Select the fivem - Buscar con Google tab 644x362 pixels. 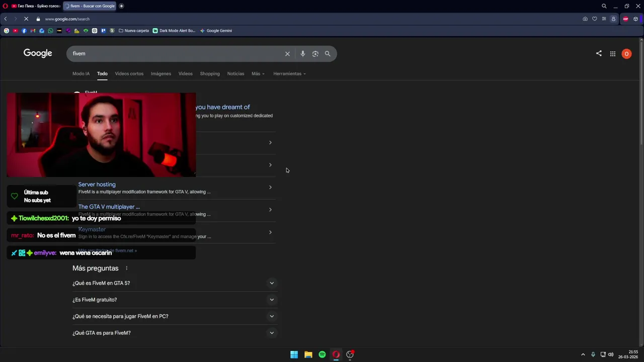90,6
